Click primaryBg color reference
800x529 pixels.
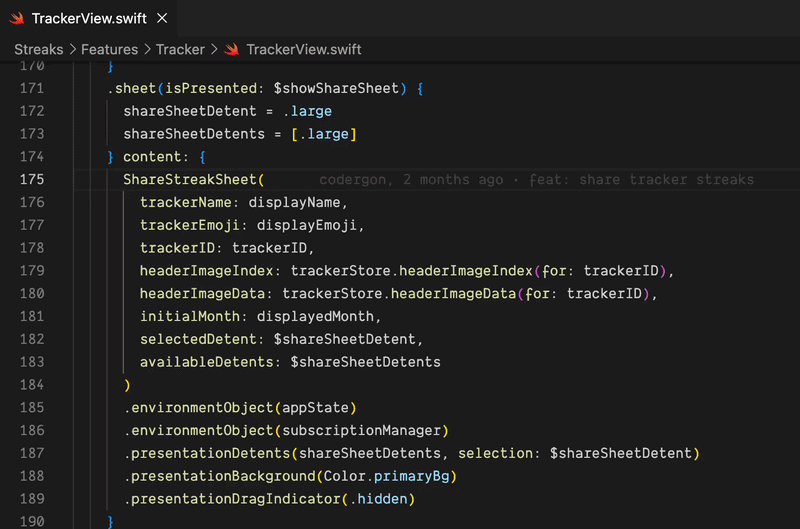(x=412, y=476)
